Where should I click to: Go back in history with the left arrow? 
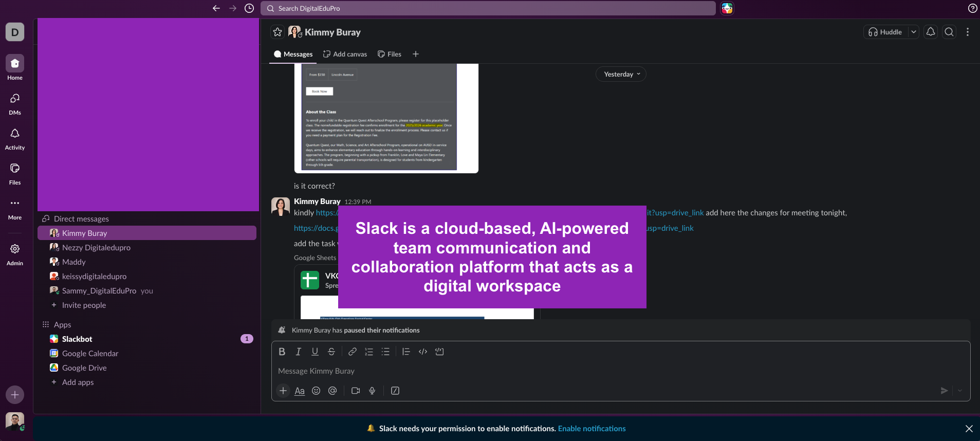pos(216,8)
